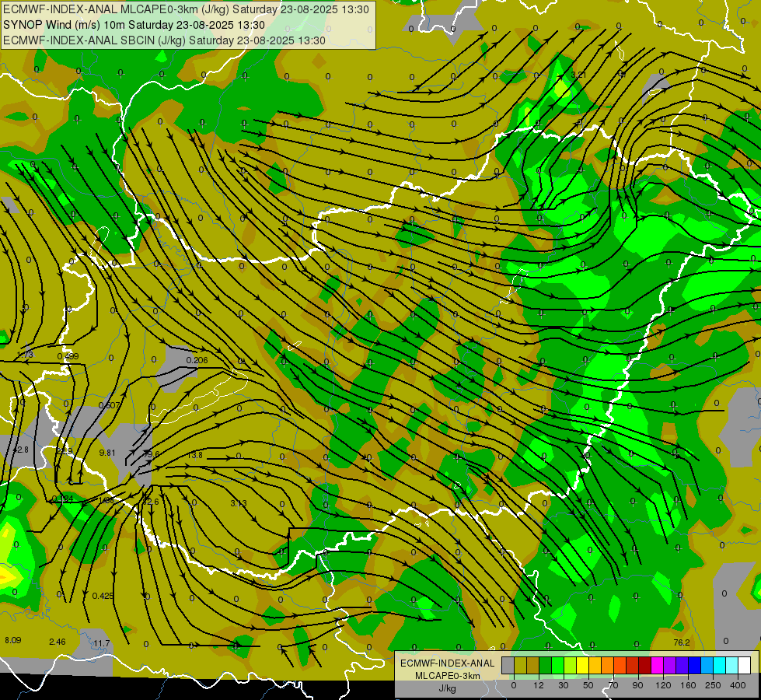Click the gray swatch in the legend
Image resolution: width=761 pixels, height=700 pixels.
click(508, 665)
